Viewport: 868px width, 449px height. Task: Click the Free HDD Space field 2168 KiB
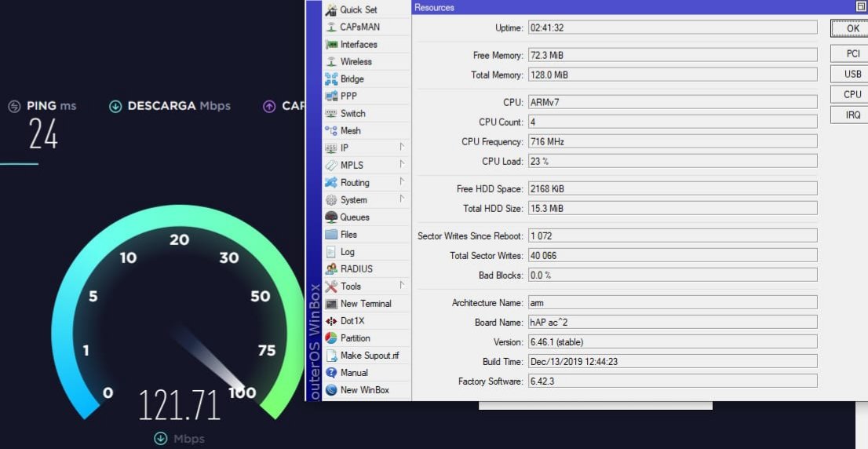[x=673, y=188]
